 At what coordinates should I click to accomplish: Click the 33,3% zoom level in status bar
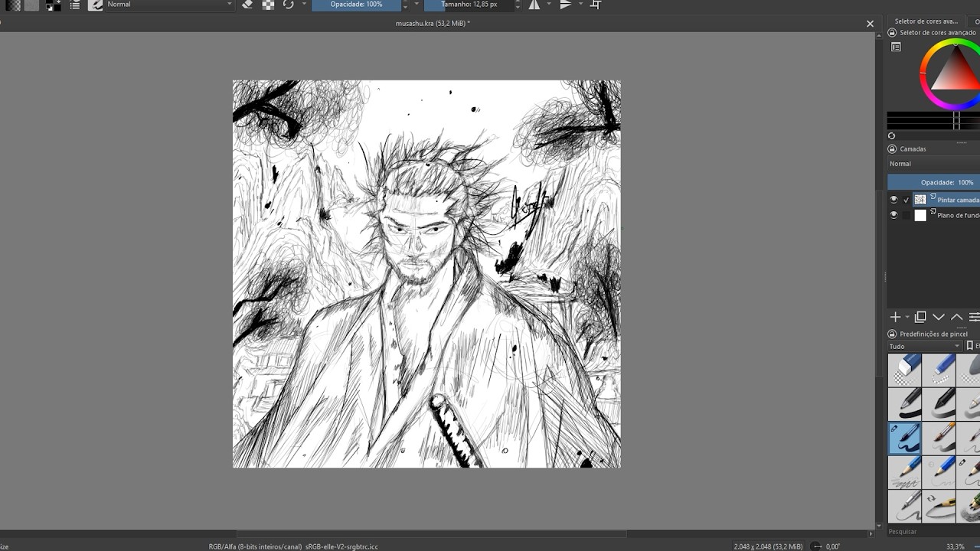click(x=955, y=546)
